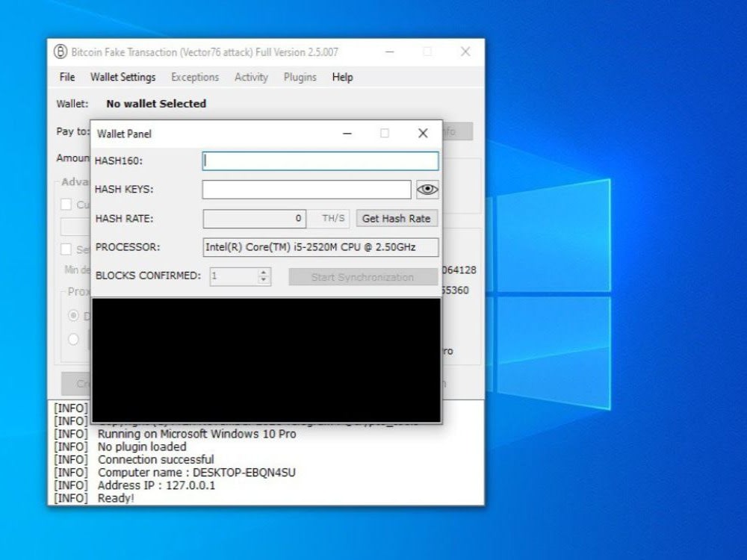Click the TH/S unit label
This screenshot has width=747, height=560.
(333, 219)
